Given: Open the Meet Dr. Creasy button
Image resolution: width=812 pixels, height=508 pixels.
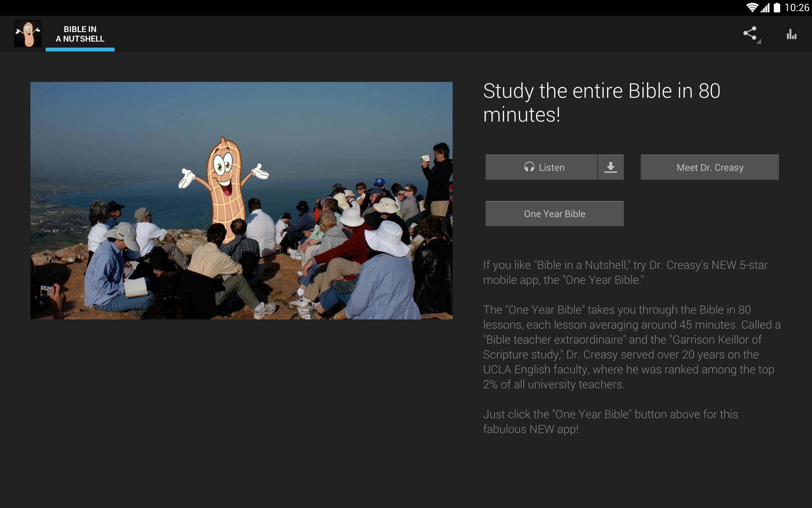Looking at the screenshot, I should pos(710,167).
